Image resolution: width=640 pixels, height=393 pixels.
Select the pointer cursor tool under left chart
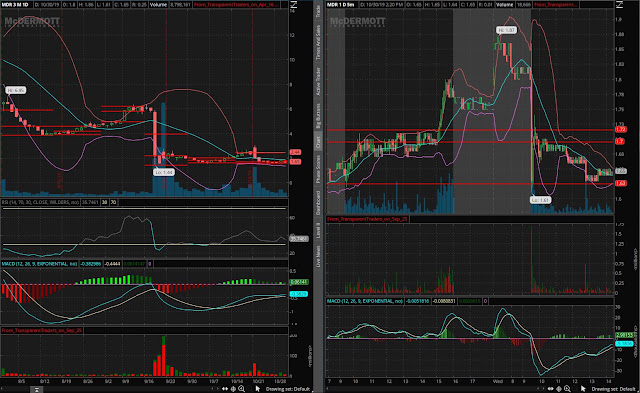(258, 389)
